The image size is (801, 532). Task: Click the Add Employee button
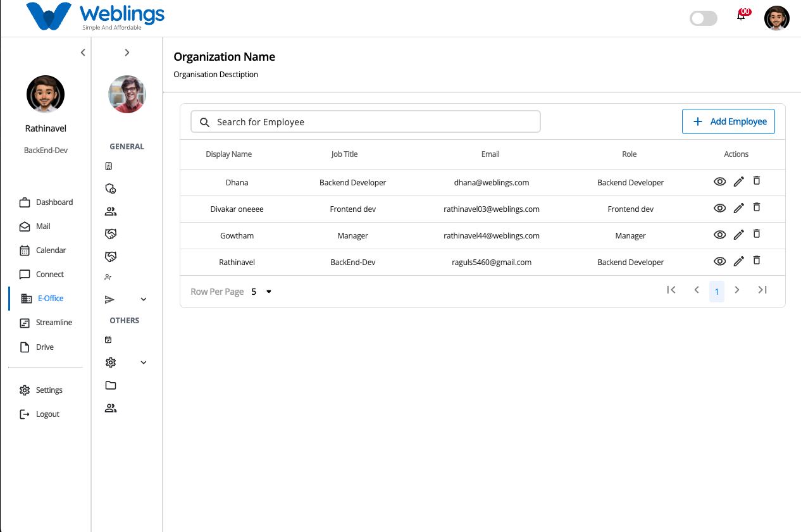coord(728,121)
